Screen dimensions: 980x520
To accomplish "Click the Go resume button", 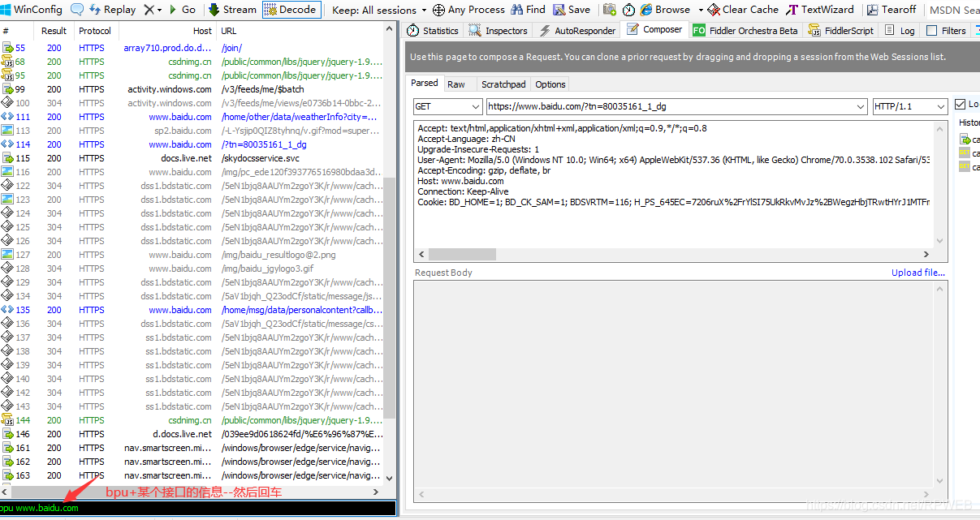I will 183,10.
